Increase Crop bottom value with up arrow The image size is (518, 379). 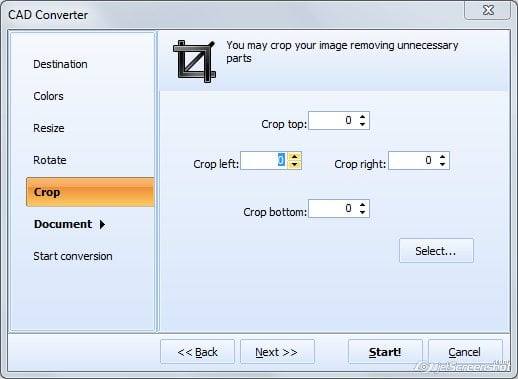(363, 204)
